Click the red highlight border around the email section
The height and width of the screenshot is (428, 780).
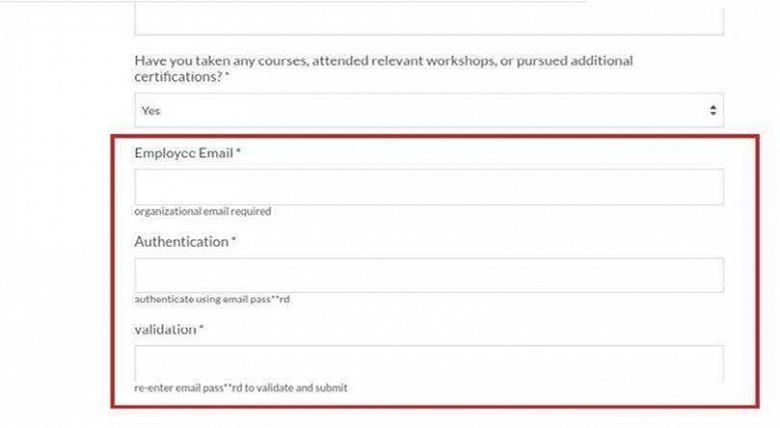(112, 270)
